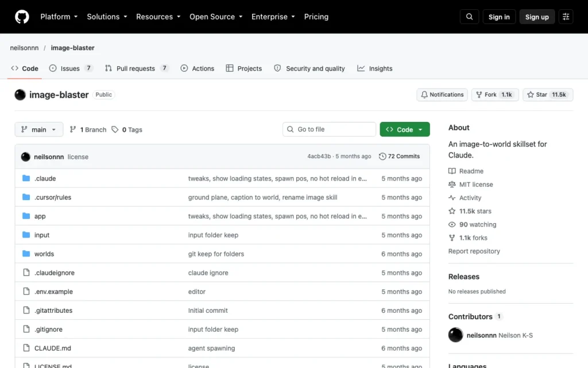
Task: Open the 'agent spawning' commit message
Action: tap(211, 348)
